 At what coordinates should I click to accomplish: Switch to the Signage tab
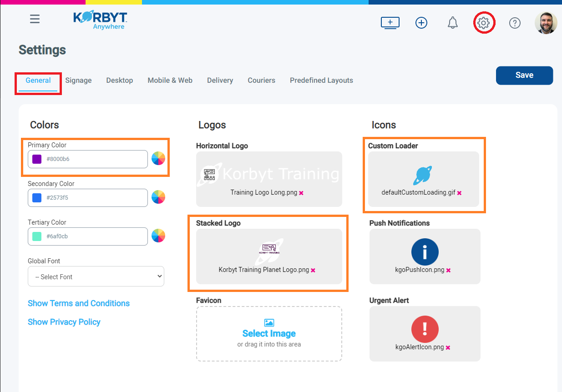point(78,80)
